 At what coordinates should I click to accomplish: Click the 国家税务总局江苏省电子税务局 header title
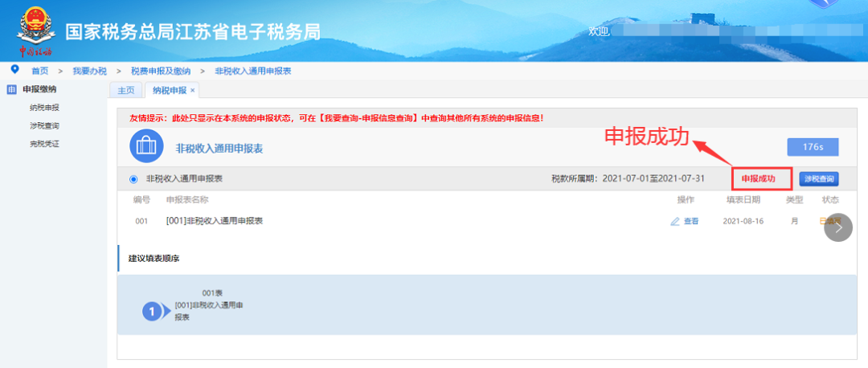click(193, 31)
